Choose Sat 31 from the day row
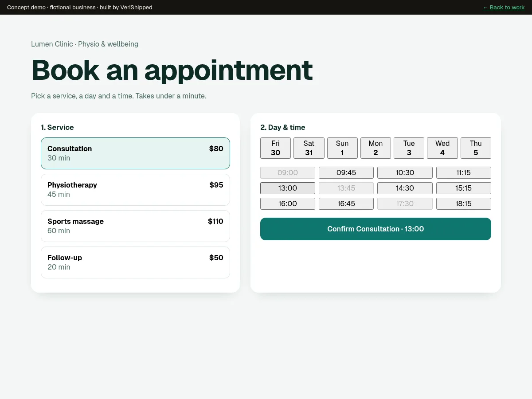Viewport: 532px width, 399px height. 309,148
